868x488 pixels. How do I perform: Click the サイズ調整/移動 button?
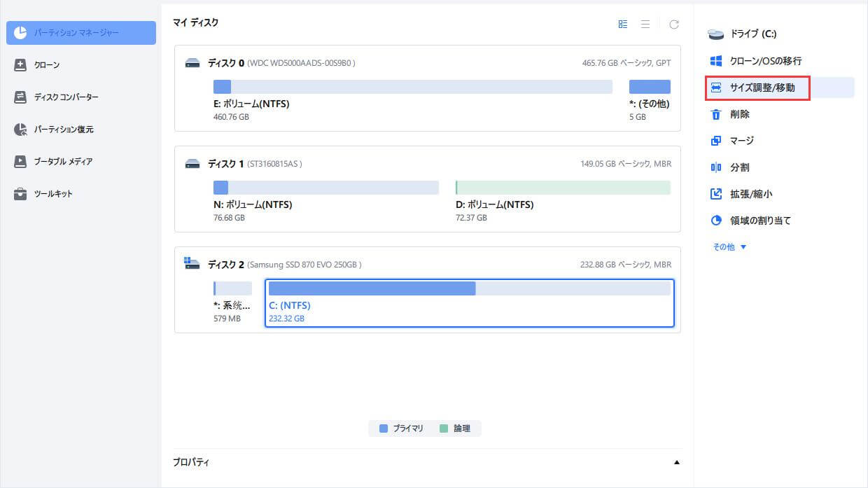(x=757, y=88)
